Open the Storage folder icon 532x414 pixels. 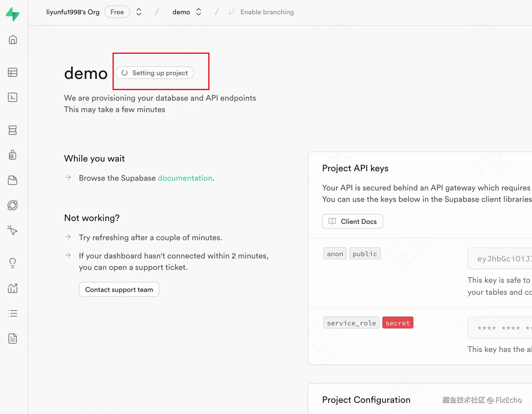(x=13, y=180)
